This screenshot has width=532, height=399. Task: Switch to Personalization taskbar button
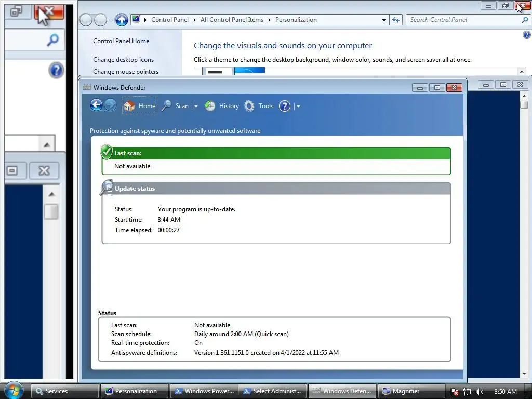[x=135, y=391]
